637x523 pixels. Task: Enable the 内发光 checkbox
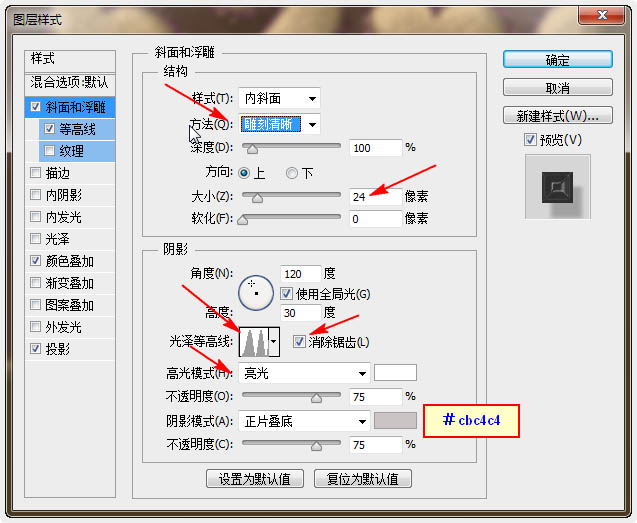(x=35, y=217)
